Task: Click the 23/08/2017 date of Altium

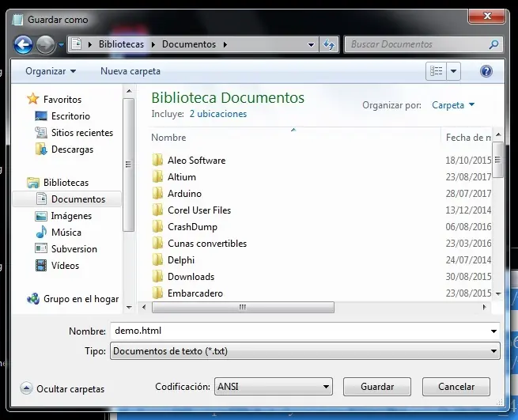Action: [468, 177]
